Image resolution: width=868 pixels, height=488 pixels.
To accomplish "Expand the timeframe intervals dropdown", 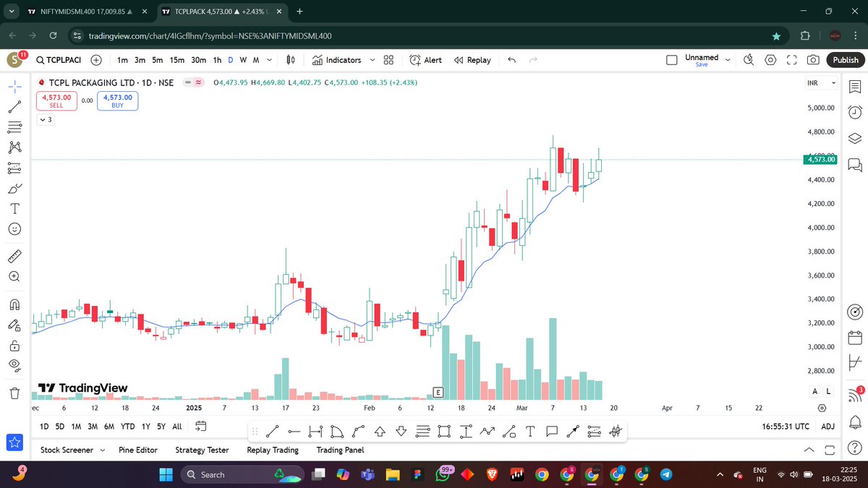I will click(270, 60).
